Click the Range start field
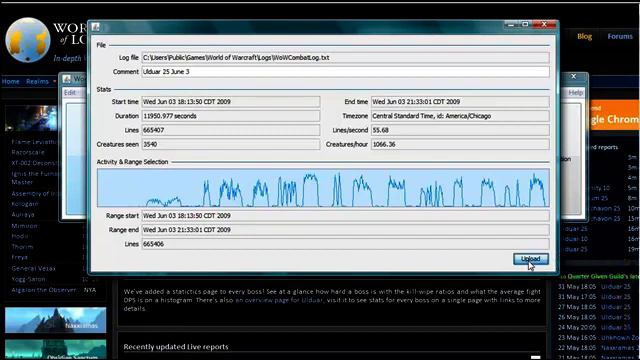This screenshot has height=360, width=640. [x=345, y=216]
